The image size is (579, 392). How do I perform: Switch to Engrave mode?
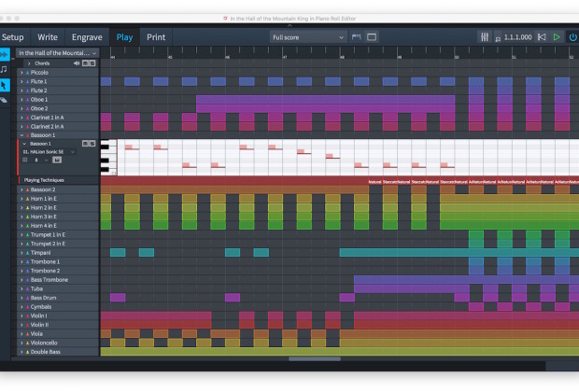(87, 37)
